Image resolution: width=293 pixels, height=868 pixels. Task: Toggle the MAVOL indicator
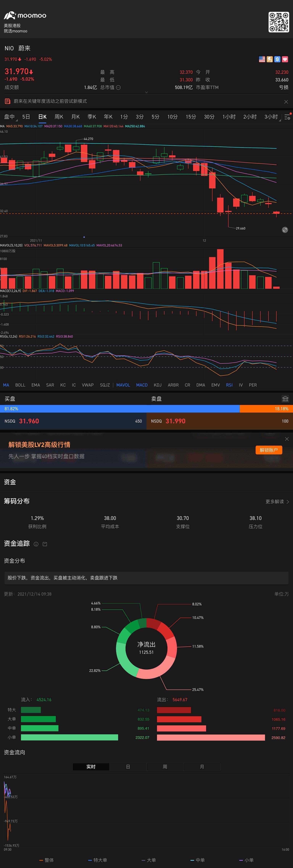pos(123,385)
